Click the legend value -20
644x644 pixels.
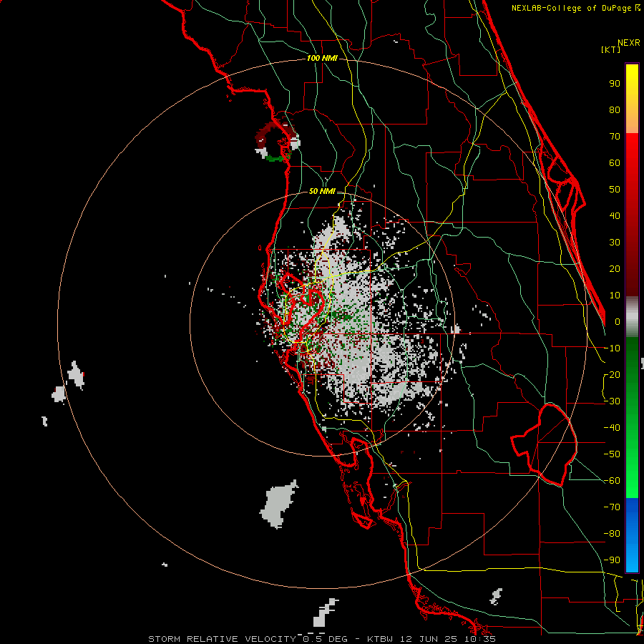pyautogui.click(x=612, y=374)
